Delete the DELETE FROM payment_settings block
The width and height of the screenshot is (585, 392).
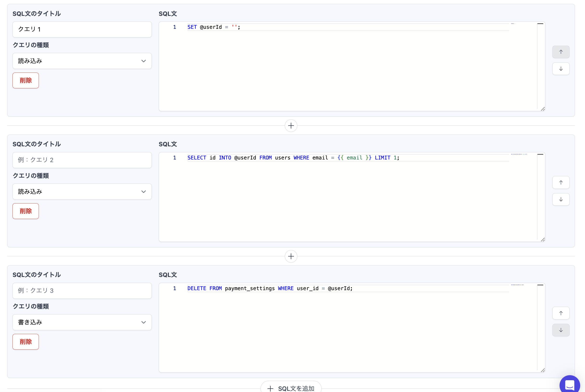pyautogui.click(x=26, y=342)
